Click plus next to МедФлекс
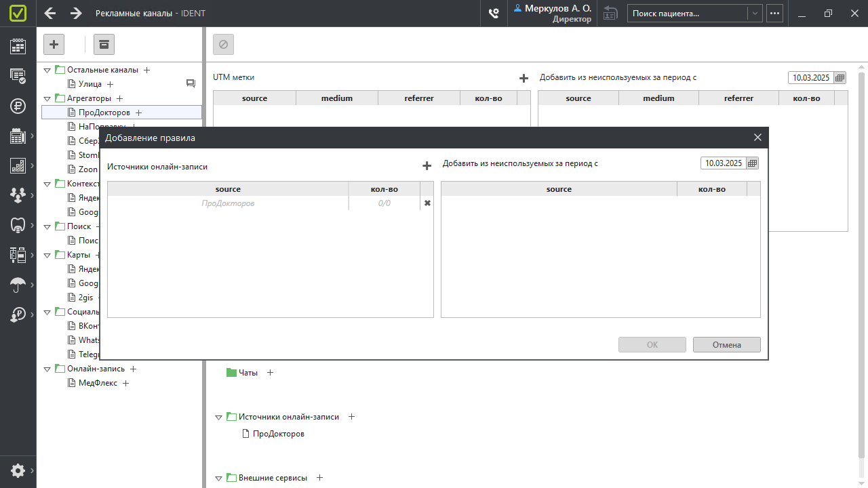 coord(125,383)
